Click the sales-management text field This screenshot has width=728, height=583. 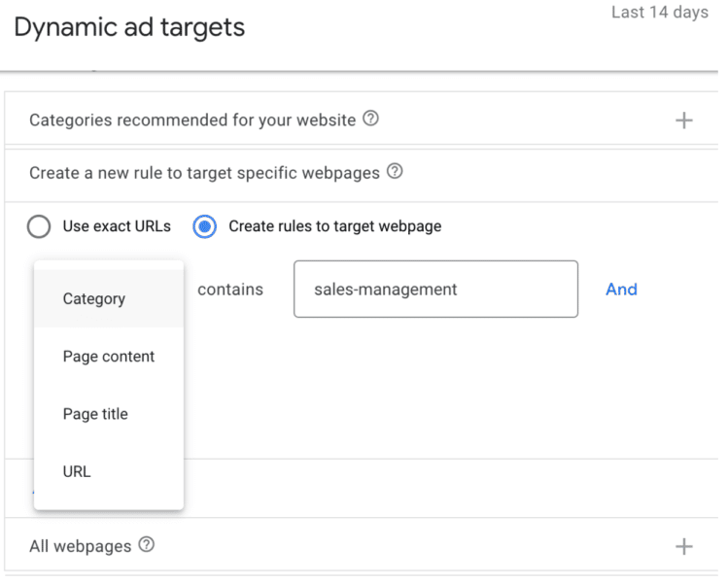(435, 289)
